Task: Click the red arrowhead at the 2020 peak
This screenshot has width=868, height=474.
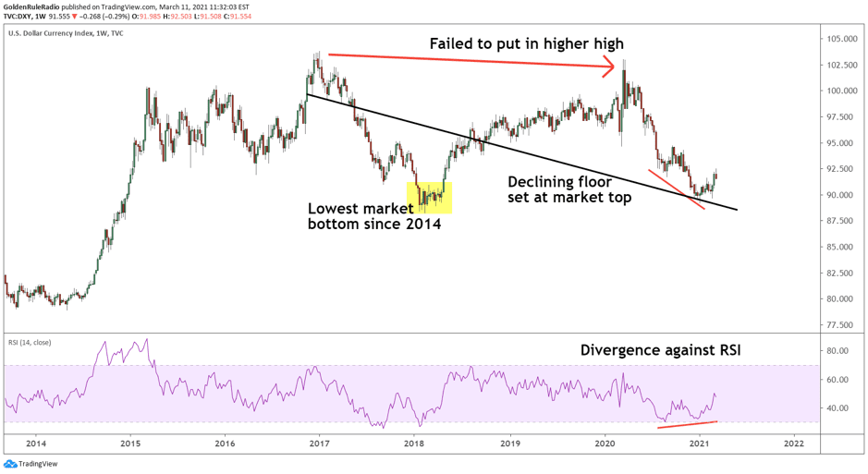Action: (x=610, y=66)
